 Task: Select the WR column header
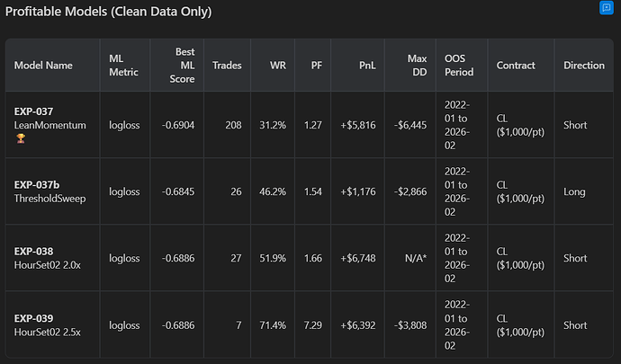[278, 66]
